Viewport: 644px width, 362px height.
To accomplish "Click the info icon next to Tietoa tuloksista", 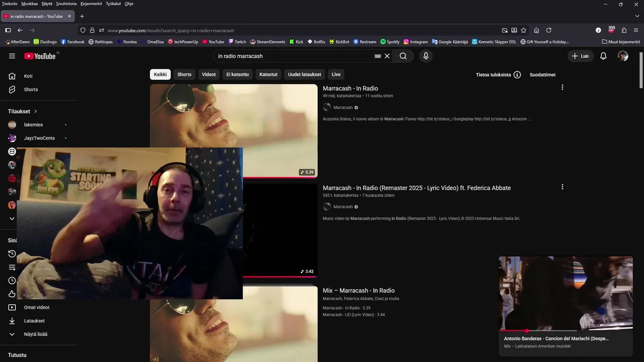I will pyautogui.click(x=517, y=74).
